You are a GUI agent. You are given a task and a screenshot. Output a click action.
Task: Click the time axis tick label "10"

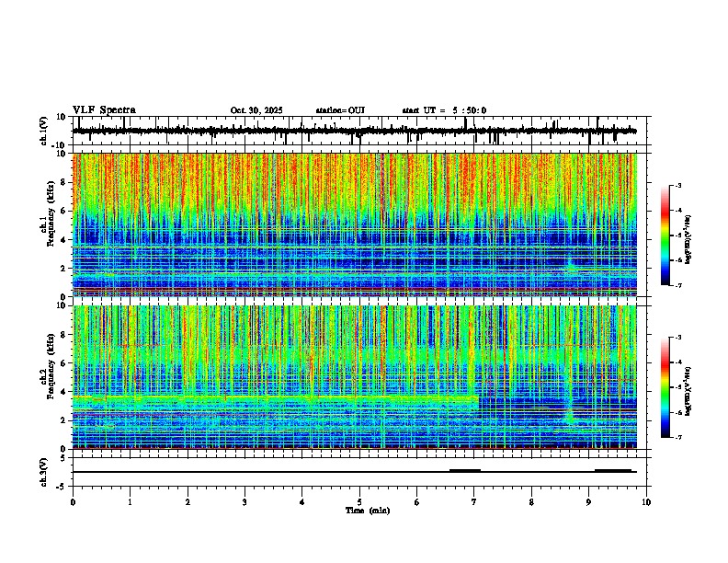pos(646,502)
